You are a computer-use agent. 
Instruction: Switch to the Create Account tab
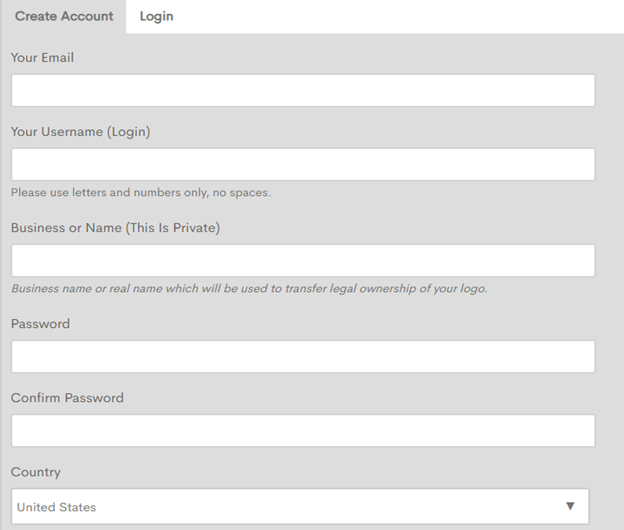pyautogui.click(x=64, y=16)
